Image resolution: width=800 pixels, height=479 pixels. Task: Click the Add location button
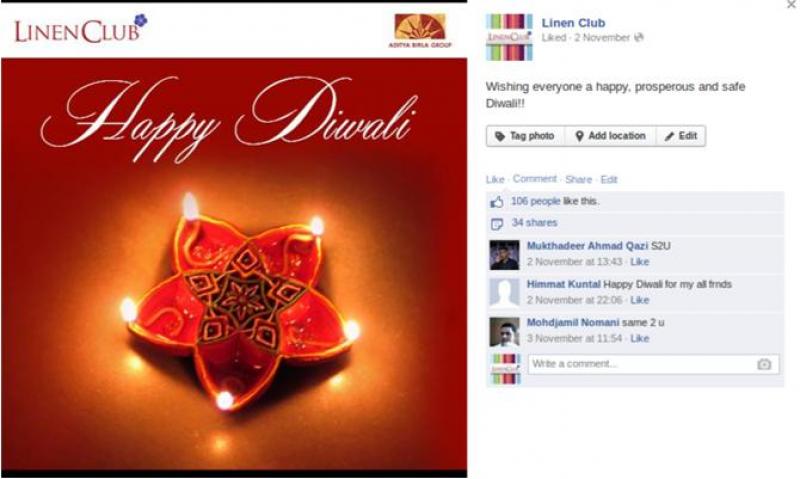(x=610, y=136)
